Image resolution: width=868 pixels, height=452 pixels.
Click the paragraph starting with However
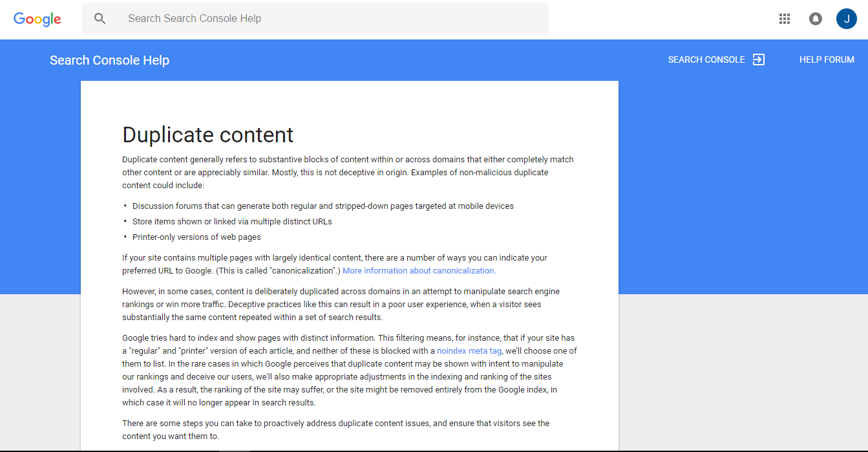click(x=341, y=304)
